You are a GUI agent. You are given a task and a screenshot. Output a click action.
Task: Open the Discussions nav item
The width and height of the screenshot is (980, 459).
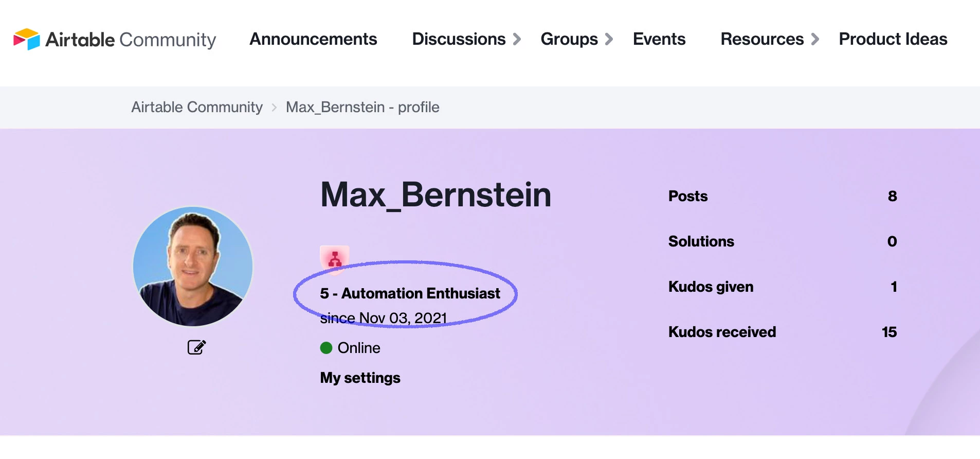pyautogui.click(x=459, y=39)
